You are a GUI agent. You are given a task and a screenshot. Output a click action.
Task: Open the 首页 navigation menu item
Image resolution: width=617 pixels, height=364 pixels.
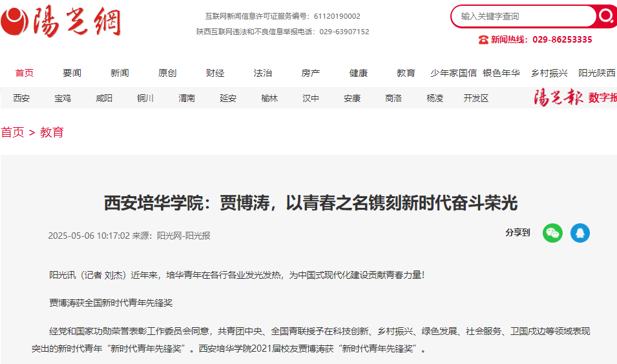[x=25, y=73]
